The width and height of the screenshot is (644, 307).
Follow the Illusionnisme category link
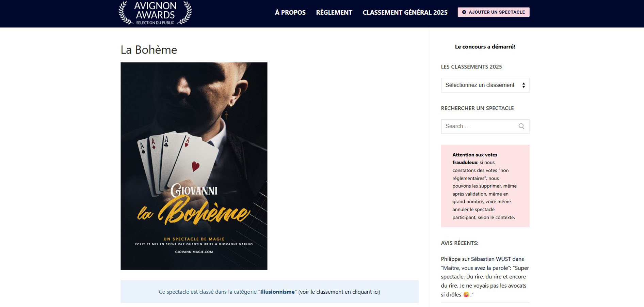click(x=277, y=292)
